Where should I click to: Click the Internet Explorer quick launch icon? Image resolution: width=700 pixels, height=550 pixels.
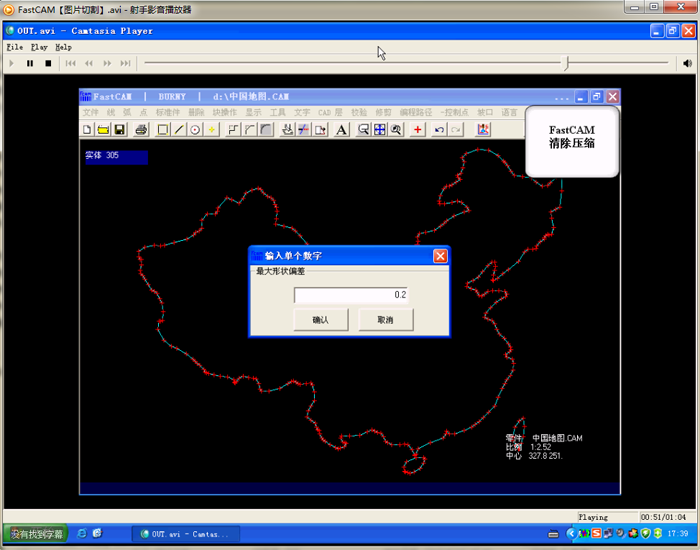(82, 533)
